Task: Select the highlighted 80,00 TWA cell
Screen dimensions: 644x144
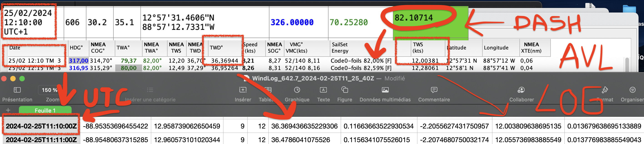Action: tap(128, 68)
